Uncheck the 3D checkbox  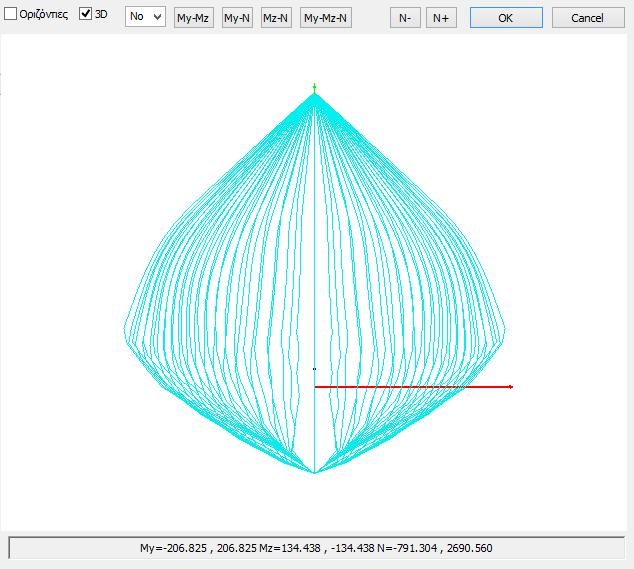[x=85, y=14]
